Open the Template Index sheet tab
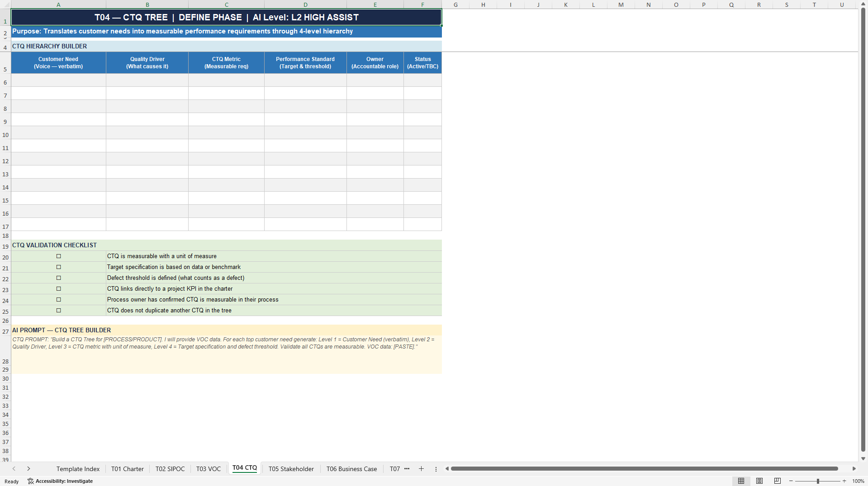868x486 pixels. coord(78,469)
